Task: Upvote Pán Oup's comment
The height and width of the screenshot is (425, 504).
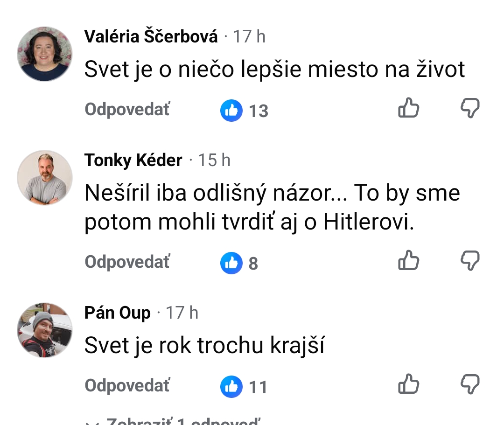Action: pos(408,383)
